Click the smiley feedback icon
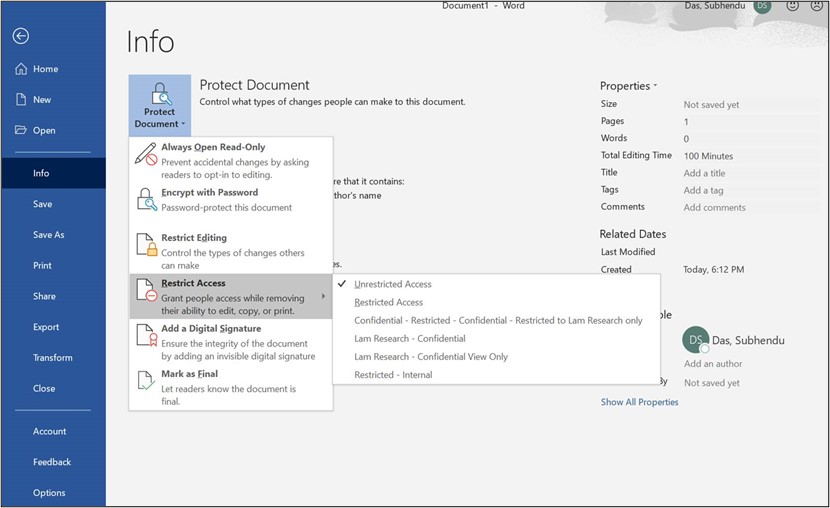Viewport: 830px width, 508px height. 792,6
